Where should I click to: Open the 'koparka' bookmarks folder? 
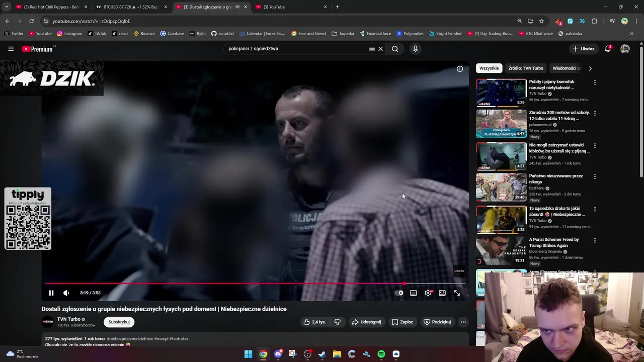pos(343,34)
